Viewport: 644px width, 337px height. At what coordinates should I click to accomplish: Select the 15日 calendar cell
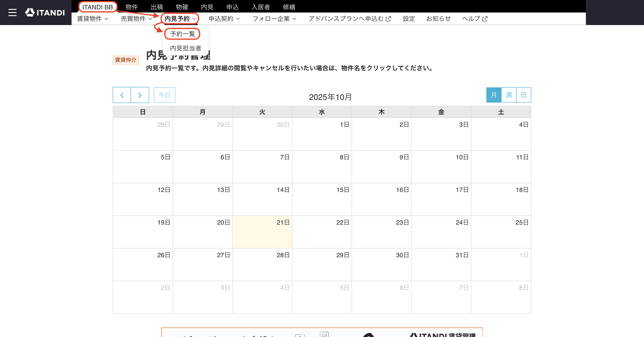pyautogui.click(x=322, y=199)
